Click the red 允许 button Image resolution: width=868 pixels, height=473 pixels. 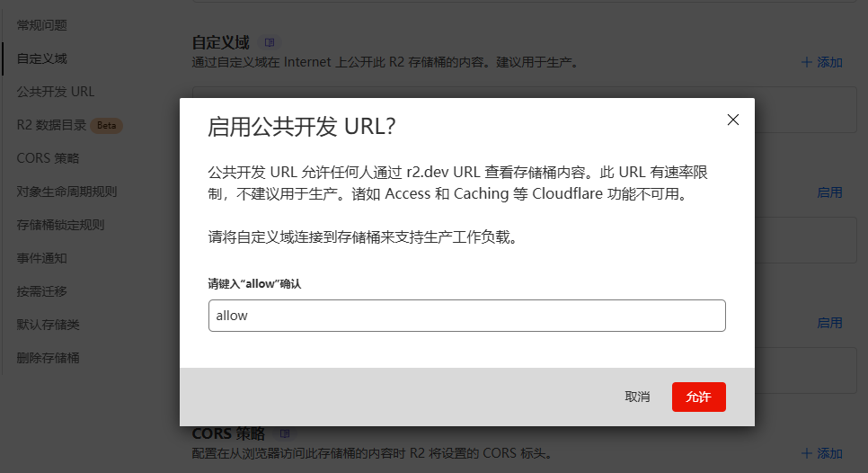click(698, 397)
